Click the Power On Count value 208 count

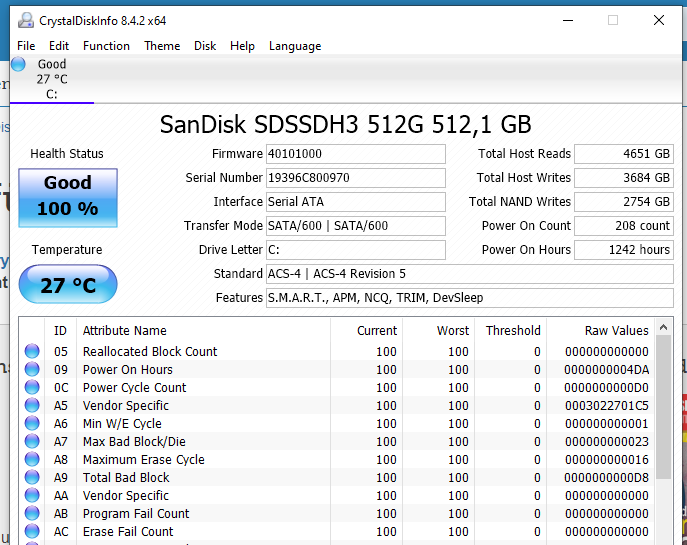[x=624, y=226]
